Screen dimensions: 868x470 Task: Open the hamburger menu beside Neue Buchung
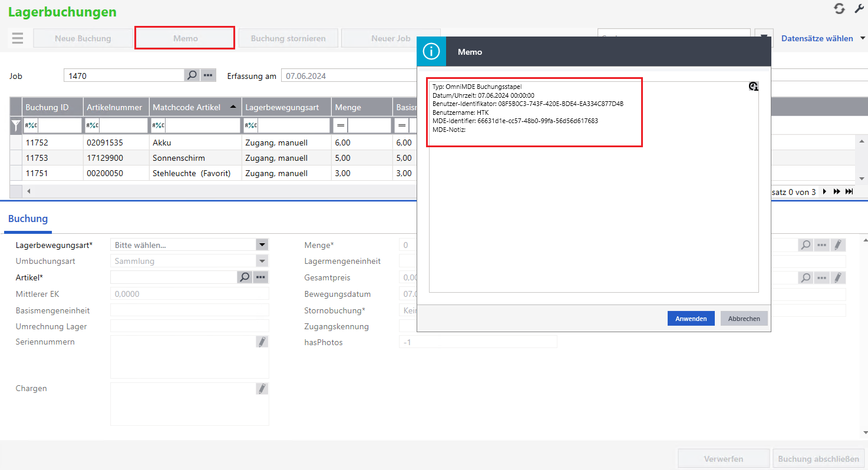18,38
